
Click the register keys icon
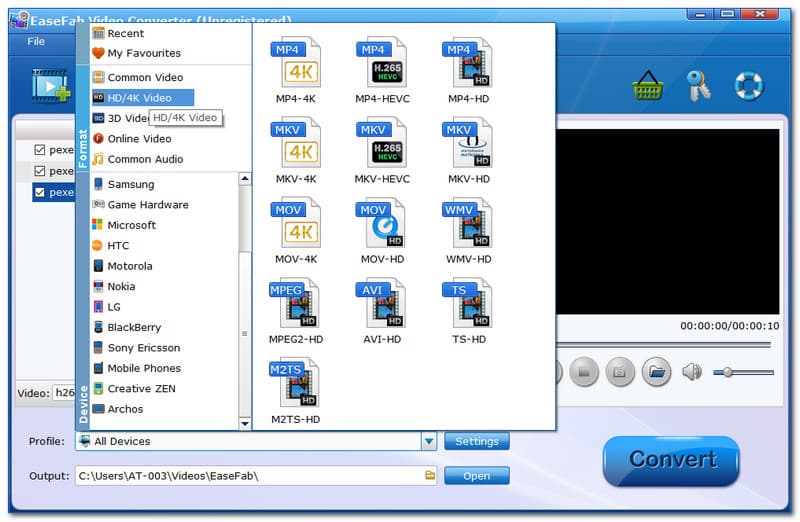click(x=698, y=86)
